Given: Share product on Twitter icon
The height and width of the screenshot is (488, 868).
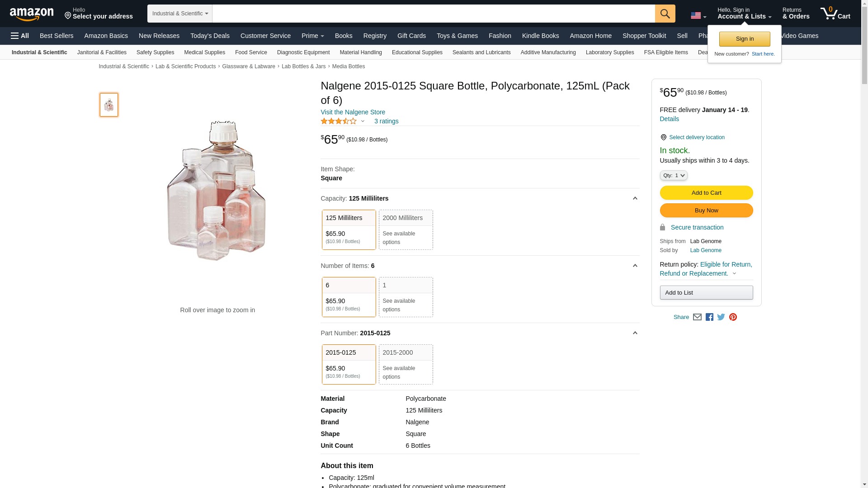Looking at the screenshot, I should click(721, 317).
